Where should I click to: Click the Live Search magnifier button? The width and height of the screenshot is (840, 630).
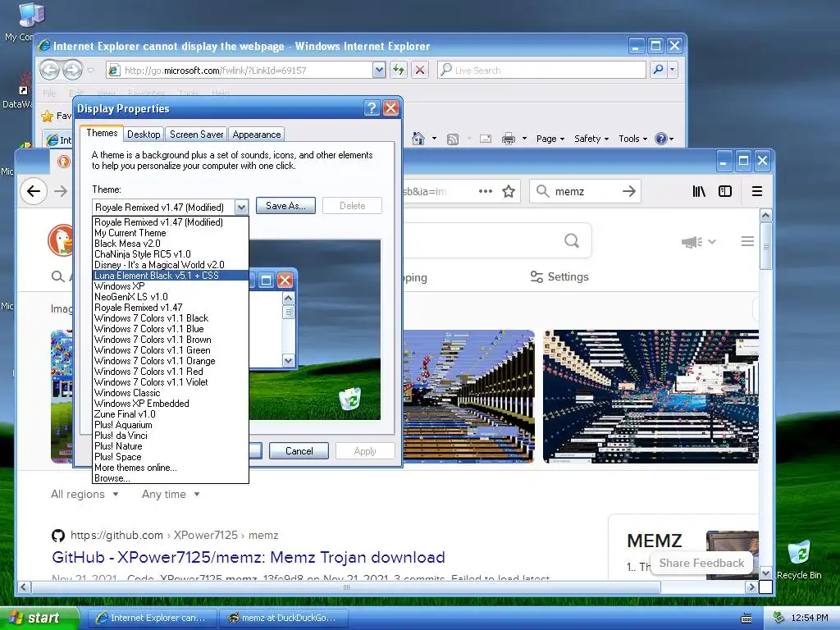point(659,70)
